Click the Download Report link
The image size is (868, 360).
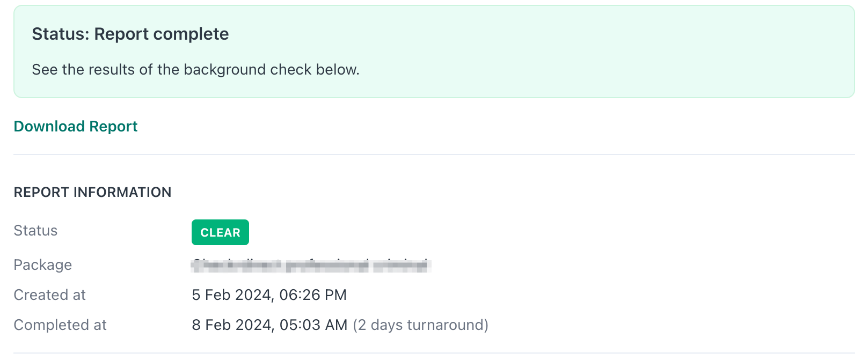click(x=75, y=127)
